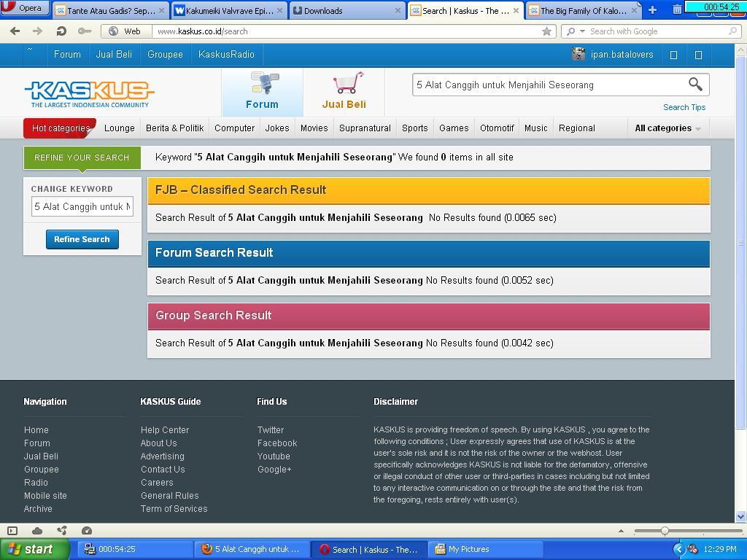Open the Games category
This screenshot has height=560, width=747.
tap(454, 128)
